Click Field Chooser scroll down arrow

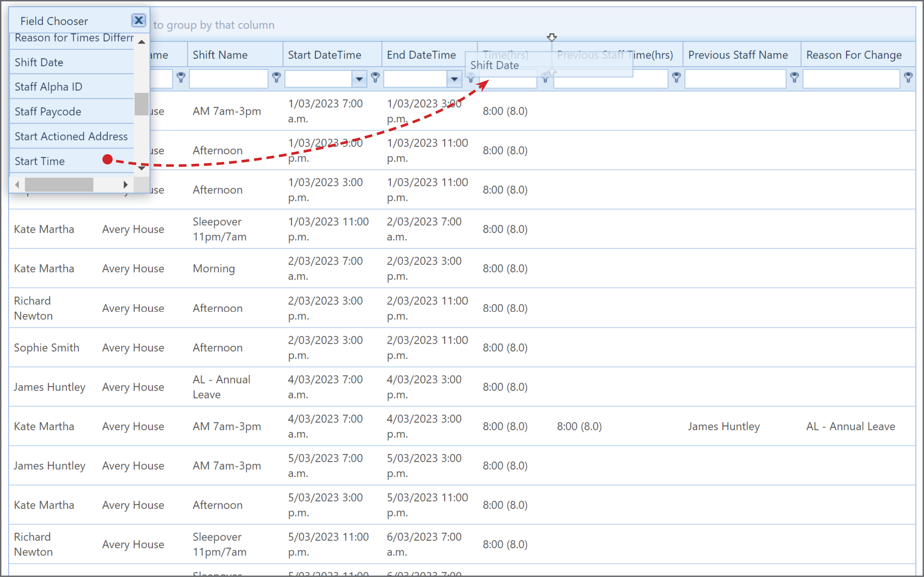pos(142,168)
